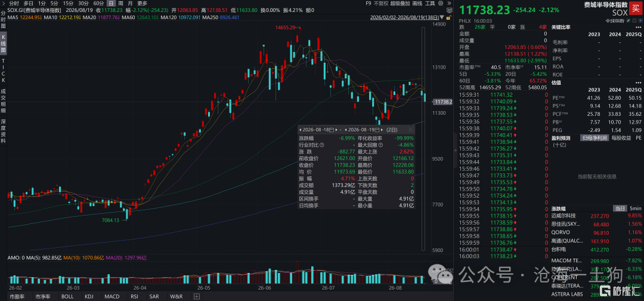Switch to 周 weekly period
The height and width of the screenshot is (301, 644).
(120, 4)
